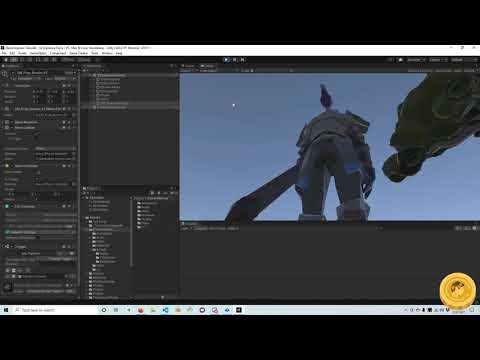Select the Scale tool in Unity toolbar
The width and height of the screenshot is (480, 360).
pos(30,60)
